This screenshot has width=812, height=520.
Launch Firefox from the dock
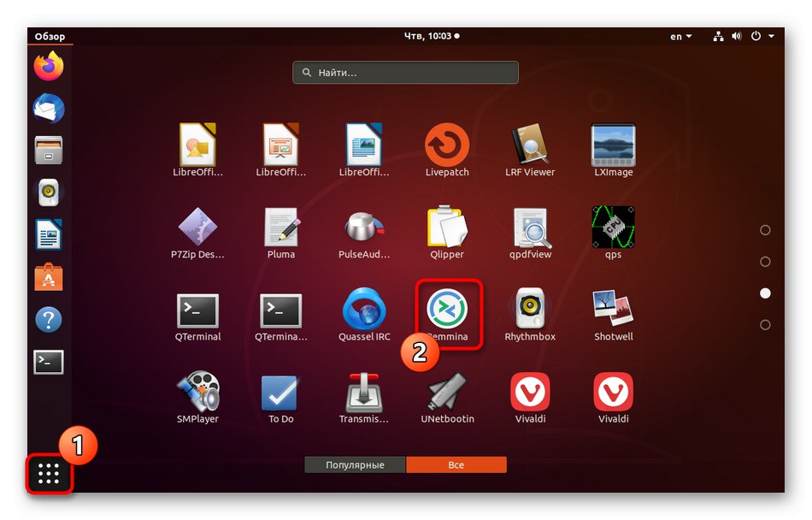click(x=49, y=66)
